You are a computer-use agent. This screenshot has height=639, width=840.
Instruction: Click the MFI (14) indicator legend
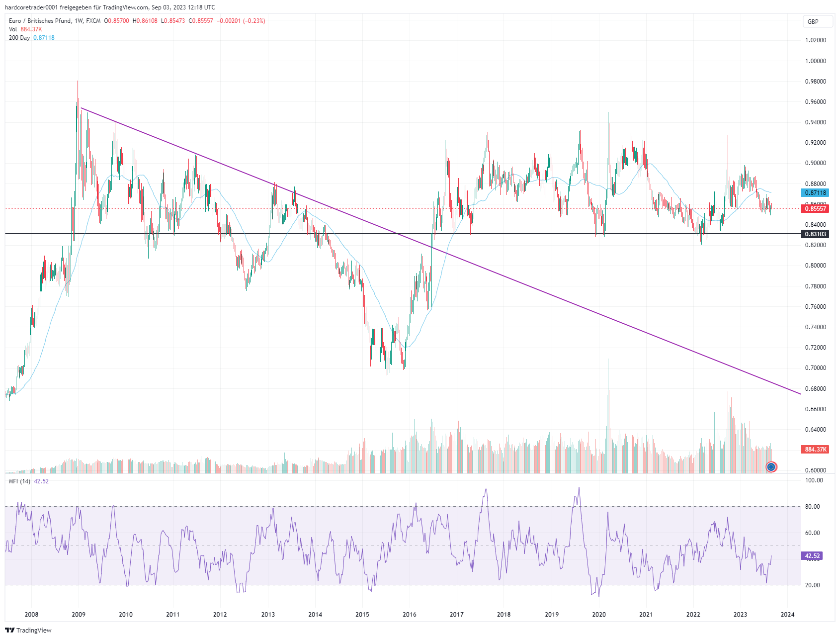[x=19, y=481]
